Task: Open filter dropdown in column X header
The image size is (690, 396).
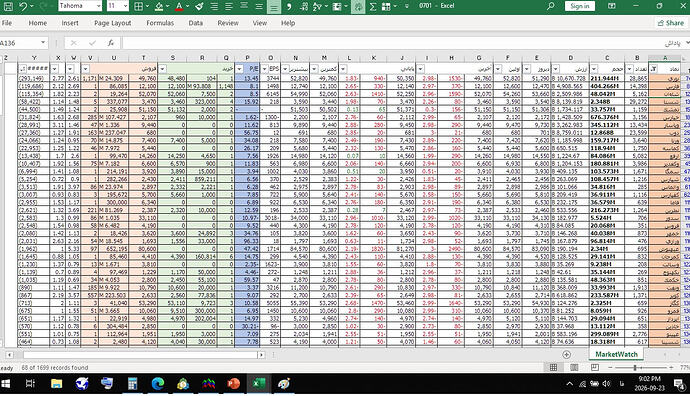Action: click(55, 69)
